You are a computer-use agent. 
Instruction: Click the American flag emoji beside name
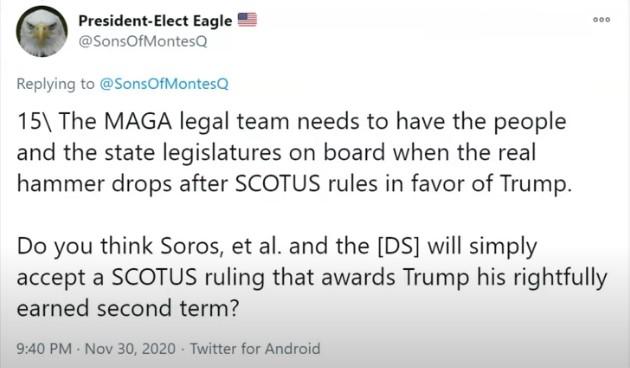point(247,19)
